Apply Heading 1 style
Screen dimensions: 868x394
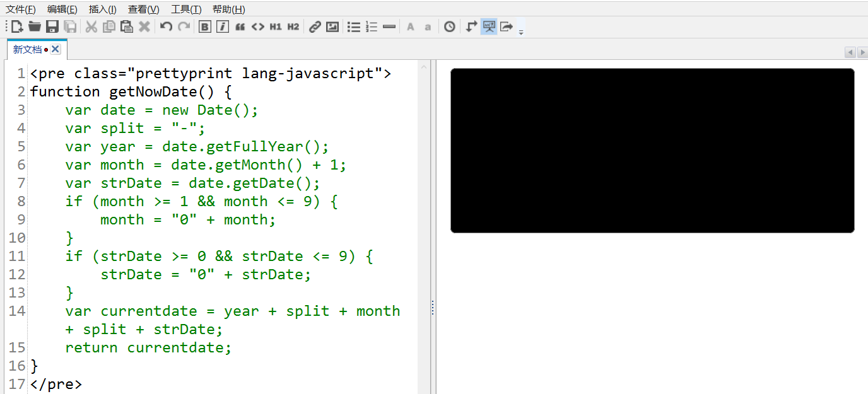coord(276,26)
